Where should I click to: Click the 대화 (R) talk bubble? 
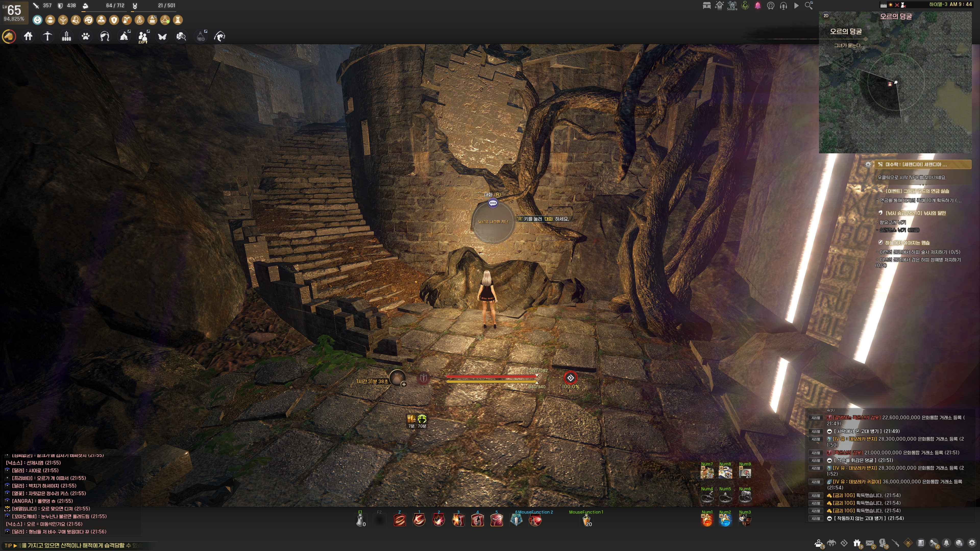(493, 203)
